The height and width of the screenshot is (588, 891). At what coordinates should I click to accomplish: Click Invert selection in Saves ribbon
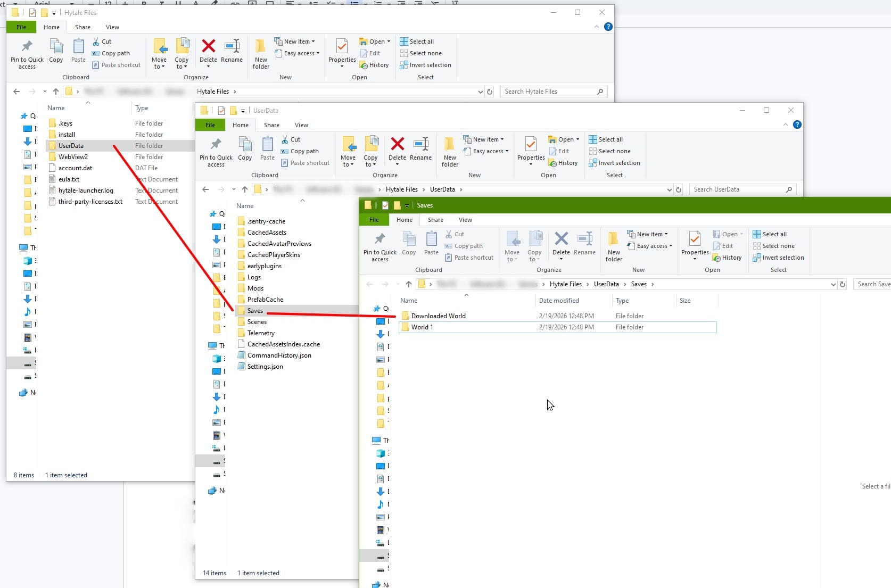point(778,258)
